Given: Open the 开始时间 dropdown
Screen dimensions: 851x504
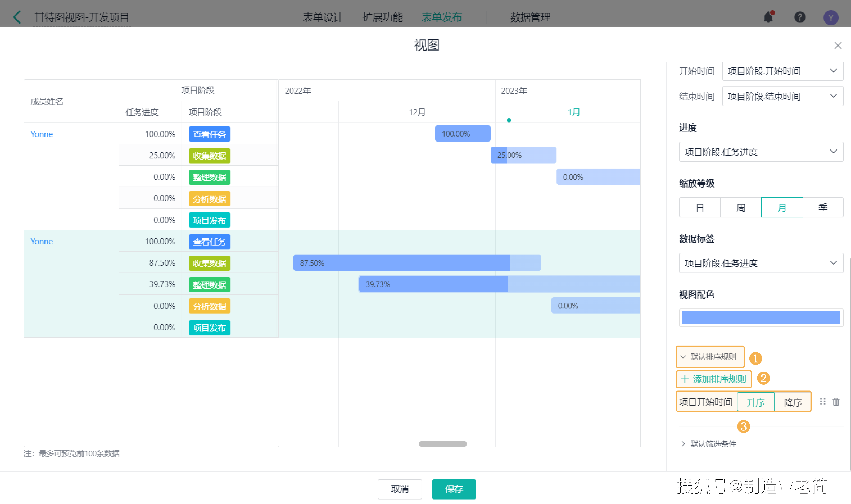Looking at the screenshot, I should click(782, 71).
